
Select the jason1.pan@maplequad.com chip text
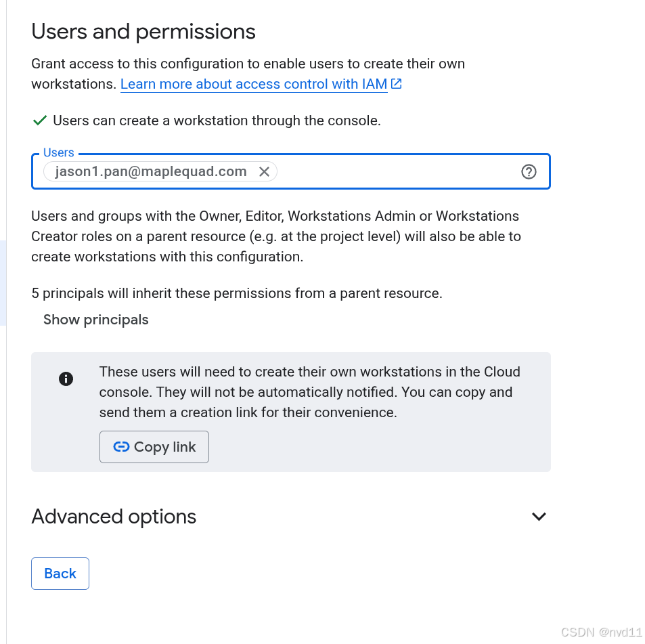[x=151, y=171]
